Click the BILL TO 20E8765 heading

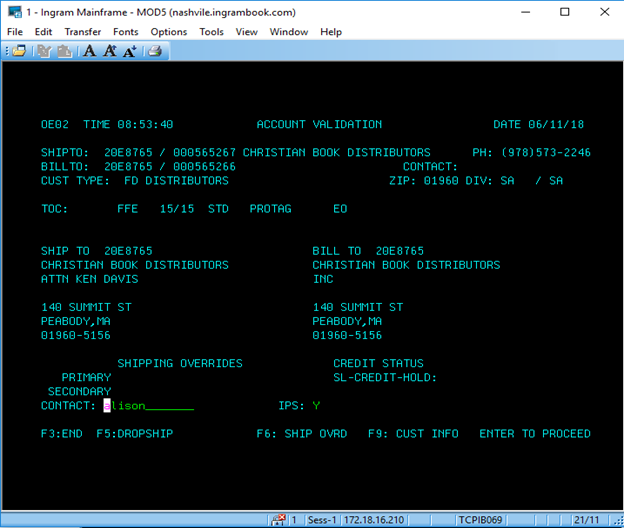pyautogui.click(x=368, y=251)
